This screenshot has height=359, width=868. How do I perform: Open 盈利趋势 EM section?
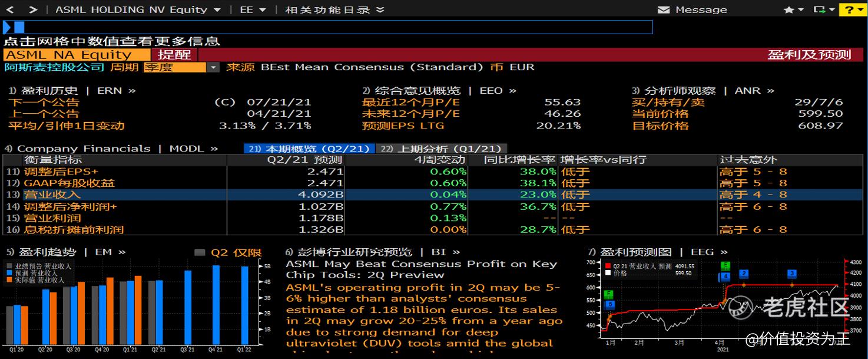pos(65,252)
